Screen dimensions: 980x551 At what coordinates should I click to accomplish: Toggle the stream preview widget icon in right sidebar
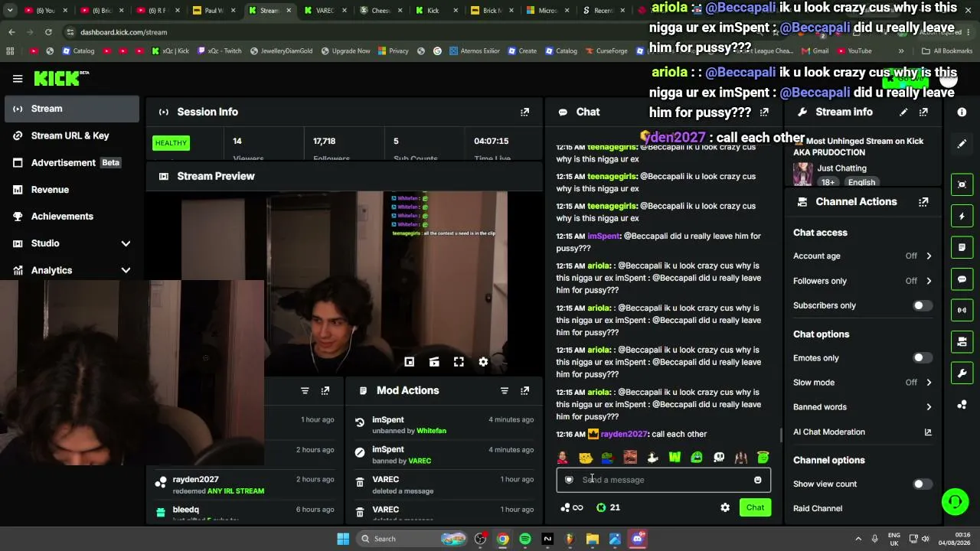[x=962, y=184]
